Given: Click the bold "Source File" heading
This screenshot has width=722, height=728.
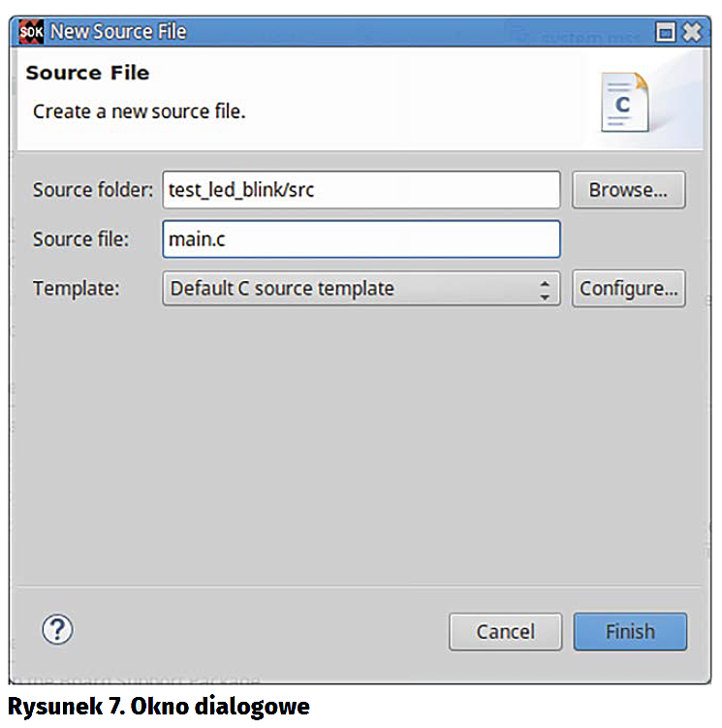Looking at the screenshot, I should pyautogui.click(x=87, y=74).
